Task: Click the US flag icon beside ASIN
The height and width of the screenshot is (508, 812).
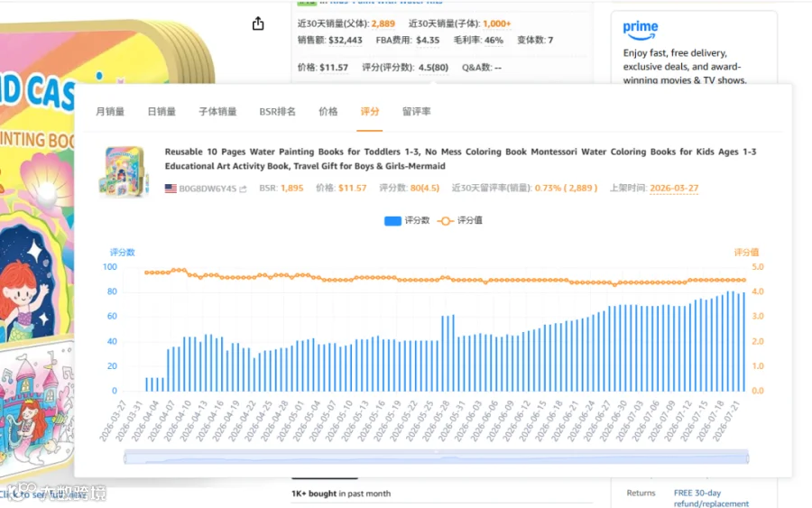Action: coord(171,189)
